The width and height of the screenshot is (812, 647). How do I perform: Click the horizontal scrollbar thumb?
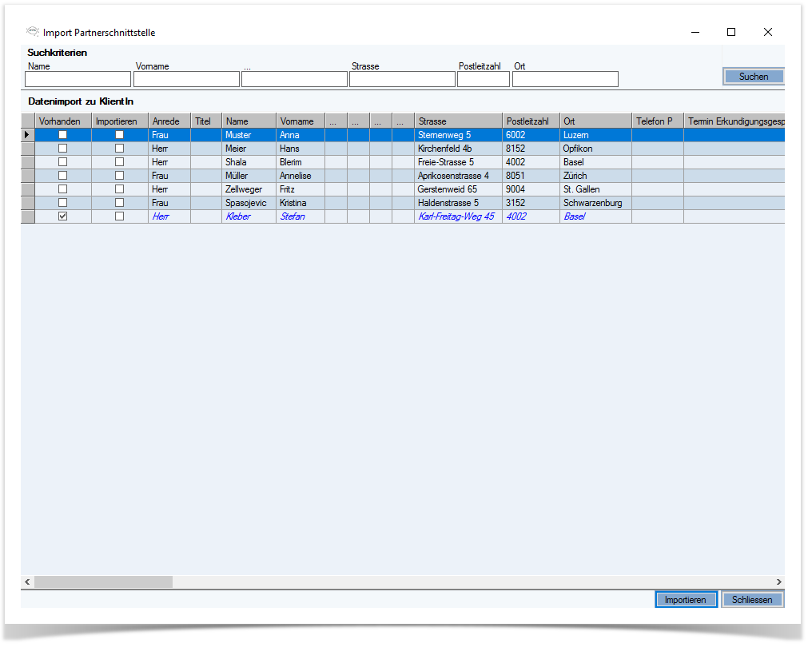coord(103,582)
